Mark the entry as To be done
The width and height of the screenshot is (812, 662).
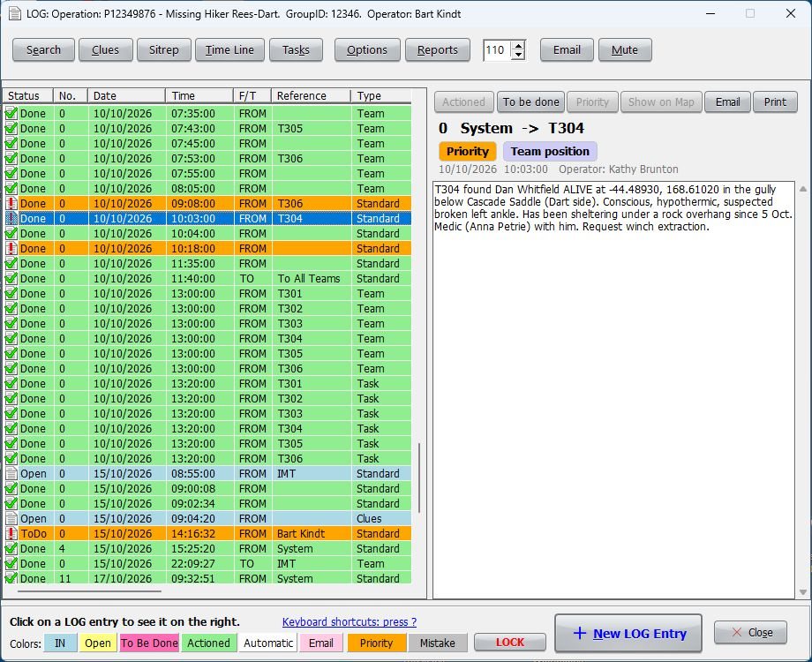click(530, 102)
